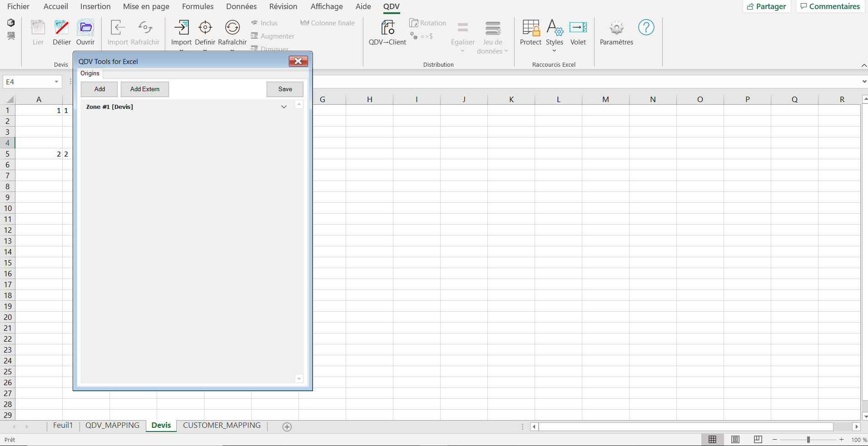Click the zoom out minus button
Viewport: 868px width, 446px height.
(x=775, y=440)
